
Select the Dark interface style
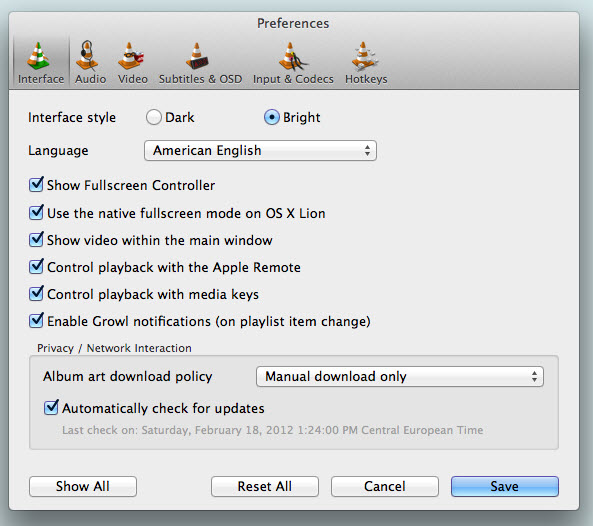[154, 117]
